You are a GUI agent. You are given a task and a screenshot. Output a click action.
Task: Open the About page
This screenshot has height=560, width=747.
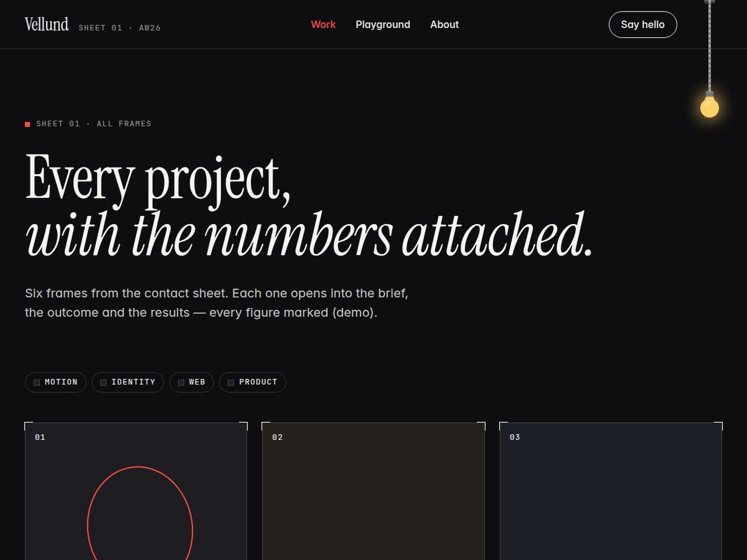click(444, 25)
